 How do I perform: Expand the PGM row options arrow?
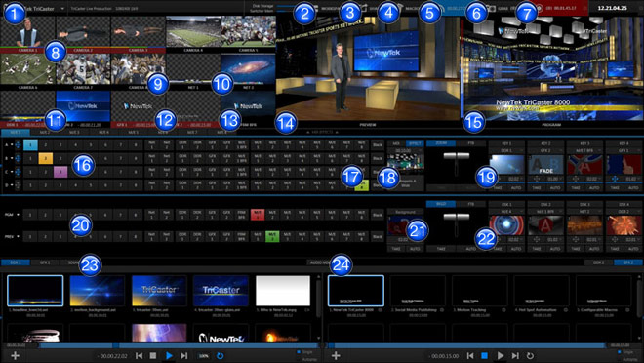tap(18, 215)
